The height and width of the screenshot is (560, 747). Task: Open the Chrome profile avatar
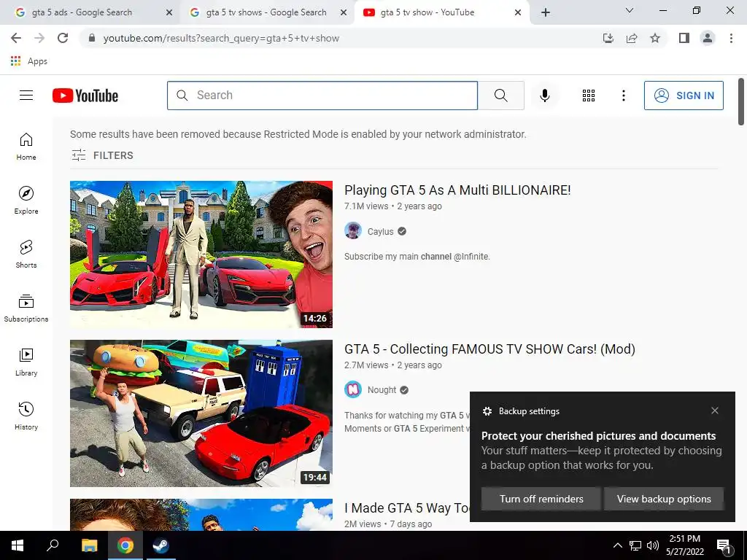click(x=708, y=38)
